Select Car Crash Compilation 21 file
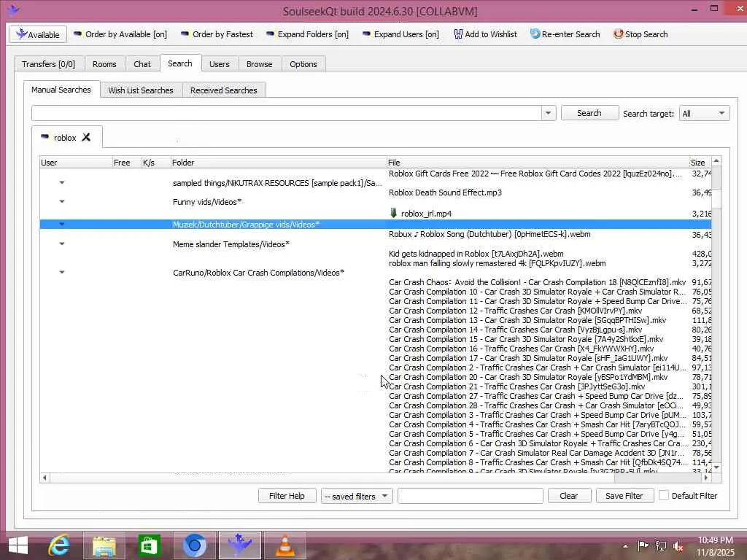 [x=516, y=386]
